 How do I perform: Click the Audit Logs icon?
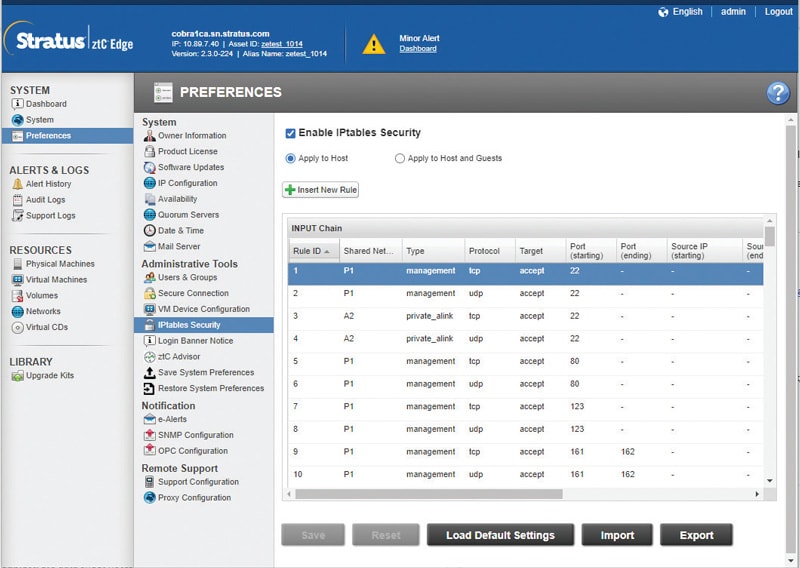click(x=17, y=200)
